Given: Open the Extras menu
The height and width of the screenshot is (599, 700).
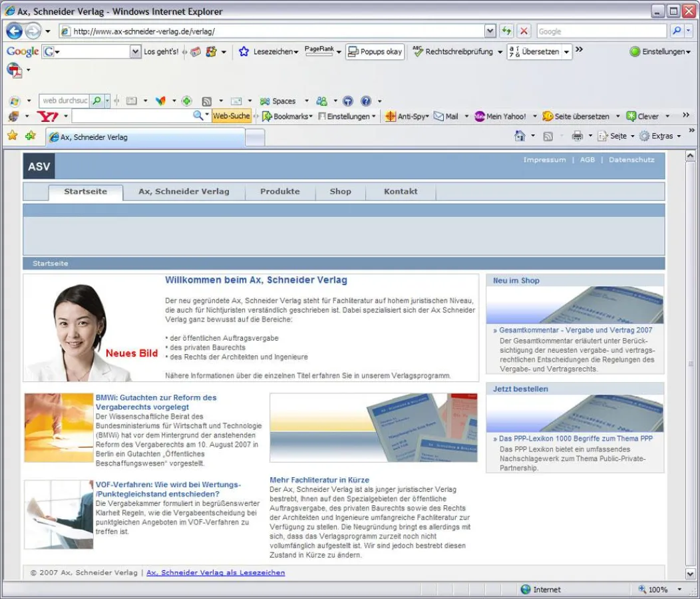Looking at the screenshot, I should click(661, 136).
